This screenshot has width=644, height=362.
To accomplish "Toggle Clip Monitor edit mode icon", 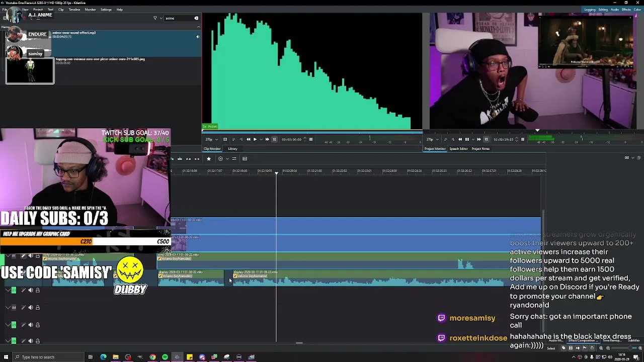I will click(274, 139).
